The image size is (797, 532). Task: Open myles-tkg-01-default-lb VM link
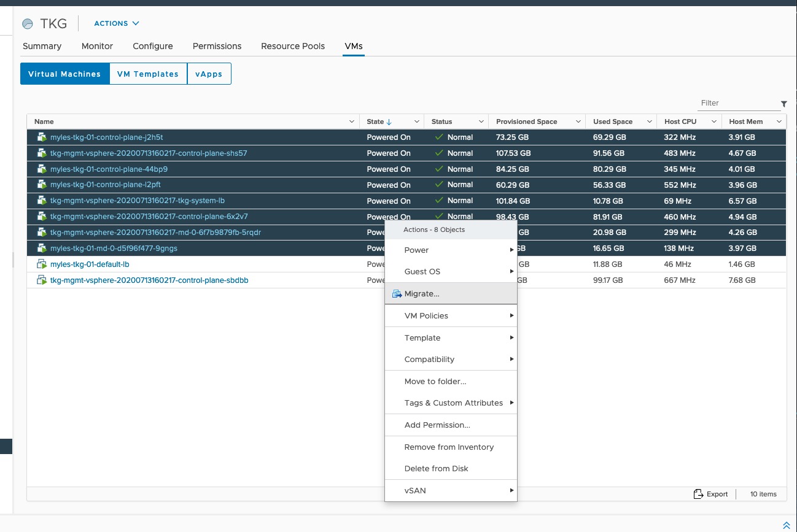(x=90, y=264)
